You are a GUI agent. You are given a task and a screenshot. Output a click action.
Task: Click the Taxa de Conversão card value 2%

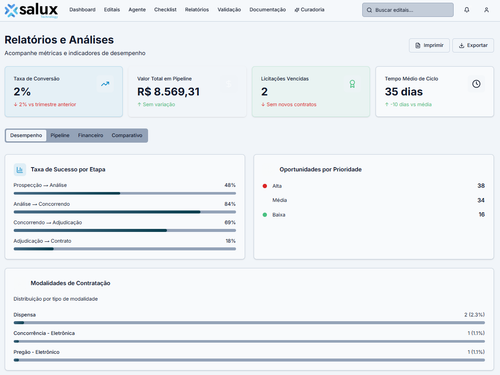click(22, 92)
